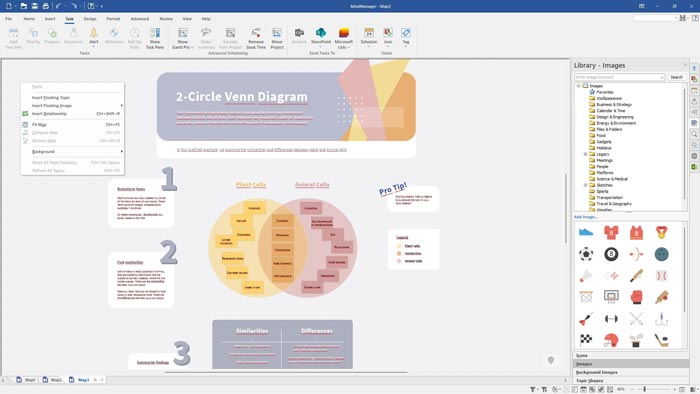Switch to the Advanced ribbon tab
The image size is (700, 394).
(x=140, y=19)
